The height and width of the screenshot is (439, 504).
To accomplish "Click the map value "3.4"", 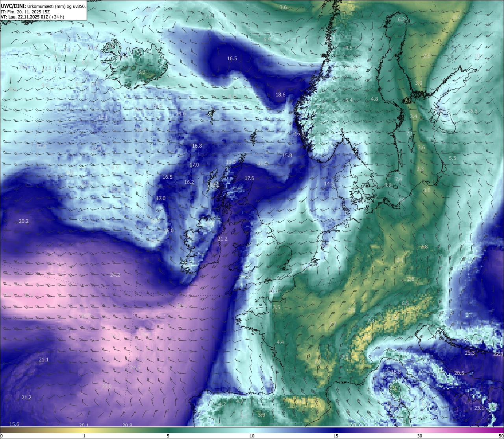I will click(413, 117).
